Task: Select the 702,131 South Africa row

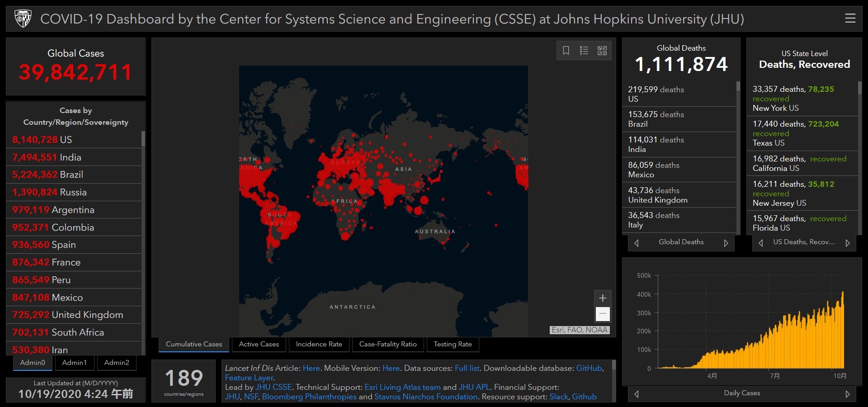Action: (74, 332)
